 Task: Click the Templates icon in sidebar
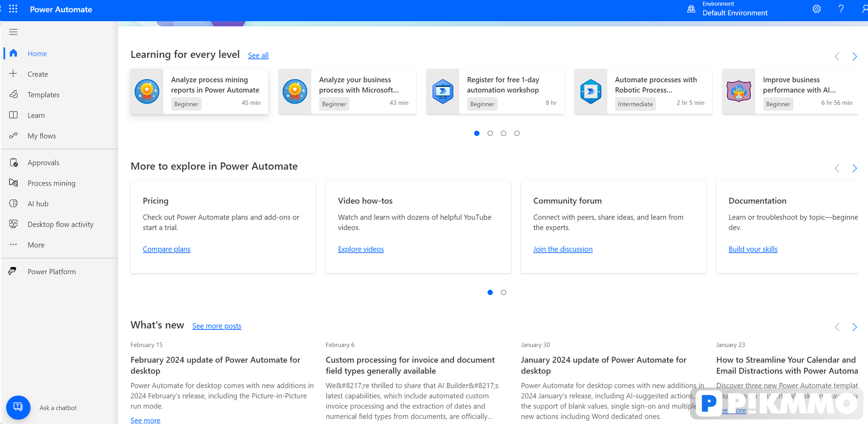[x=14, y=94]
